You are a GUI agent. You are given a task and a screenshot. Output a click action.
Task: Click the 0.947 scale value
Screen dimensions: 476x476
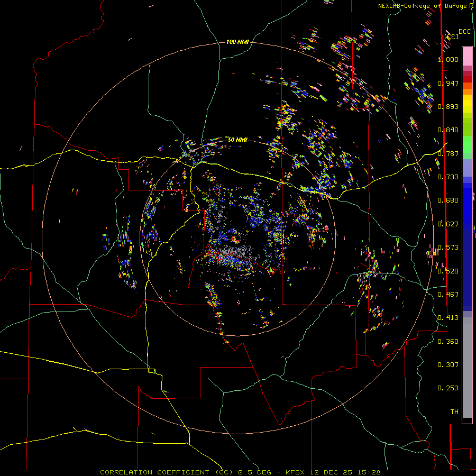pyautogui.click(x=448, y=83)
